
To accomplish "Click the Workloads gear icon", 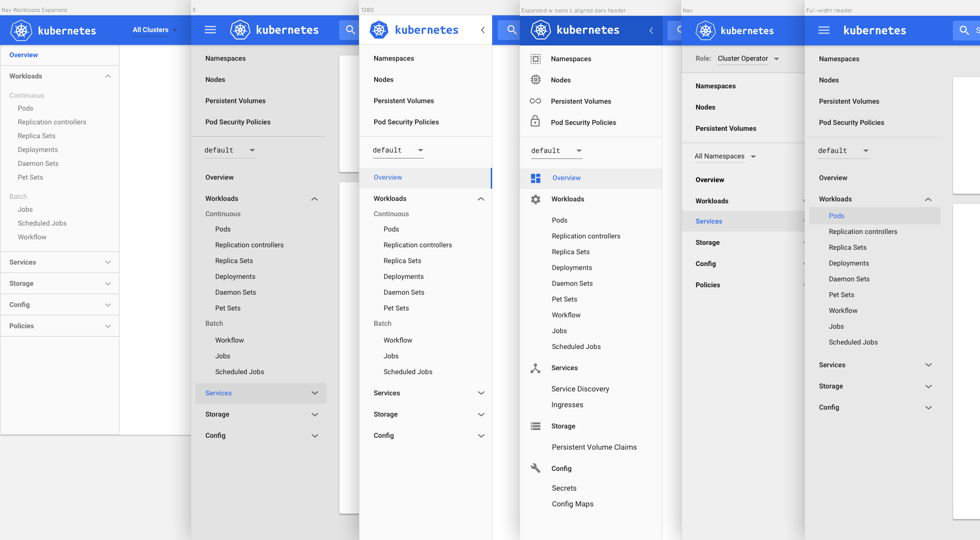I will pos(536,199).
